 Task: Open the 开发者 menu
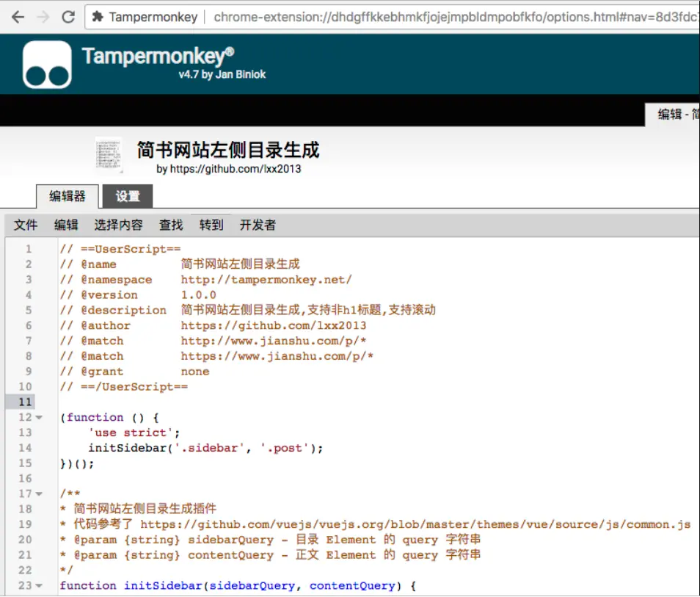(x=258, y=225)
